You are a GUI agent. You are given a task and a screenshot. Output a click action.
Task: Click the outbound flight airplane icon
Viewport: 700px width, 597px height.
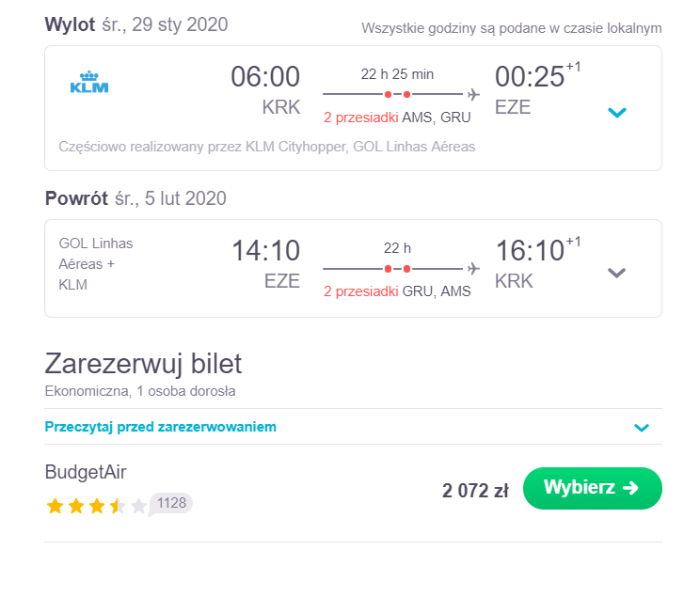(473, 95)
